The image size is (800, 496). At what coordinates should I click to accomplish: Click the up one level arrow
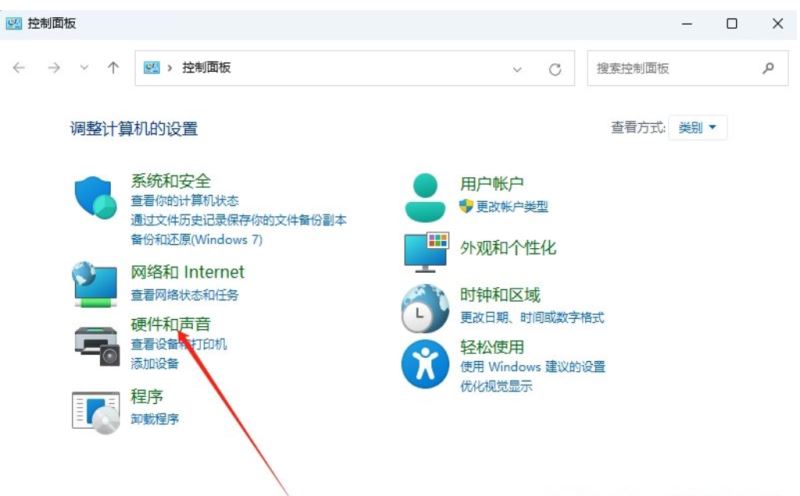click(113, 68)
